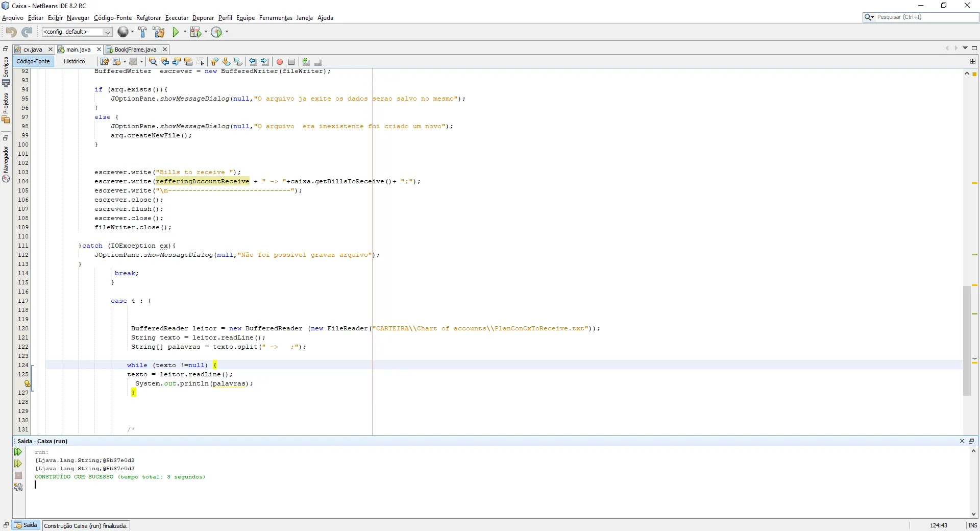Open the Navegador side panel
The image size is (980, 531).
[x=6, y=163]
